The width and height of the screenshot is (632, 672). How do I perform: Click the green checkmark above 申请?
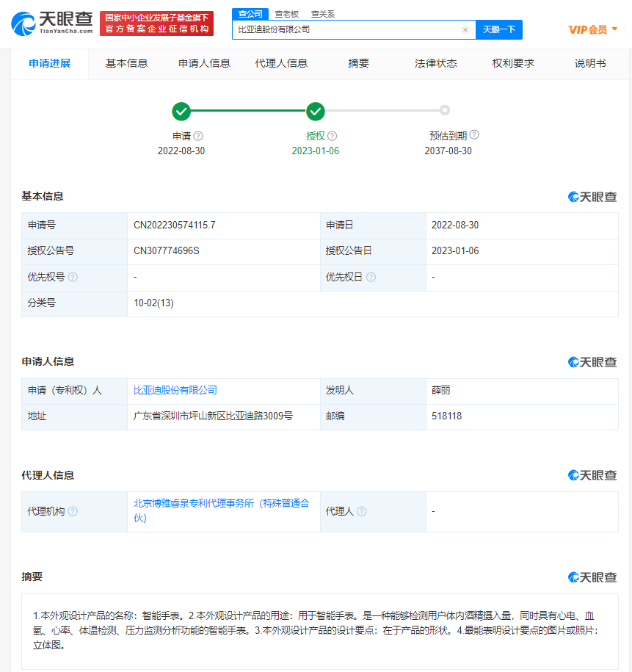pos(181,112)
